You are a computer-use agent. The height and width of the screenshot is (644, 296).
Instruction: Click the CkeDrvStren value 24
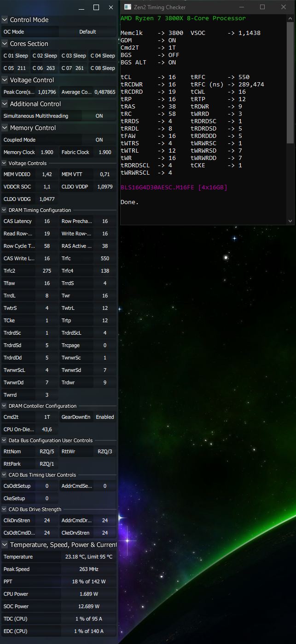tap(105, 533)
